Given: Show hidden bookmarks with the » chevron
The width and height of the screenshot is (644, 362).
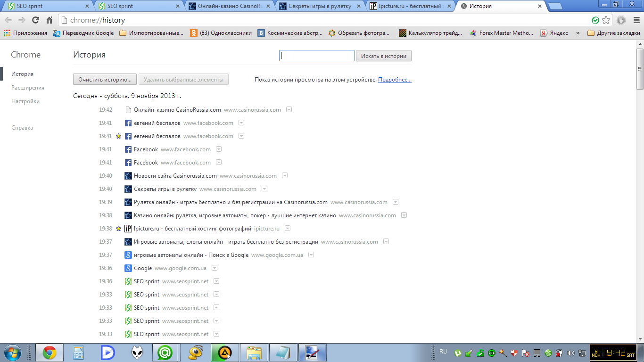Looking at the screenshot, I should (578, 33).
